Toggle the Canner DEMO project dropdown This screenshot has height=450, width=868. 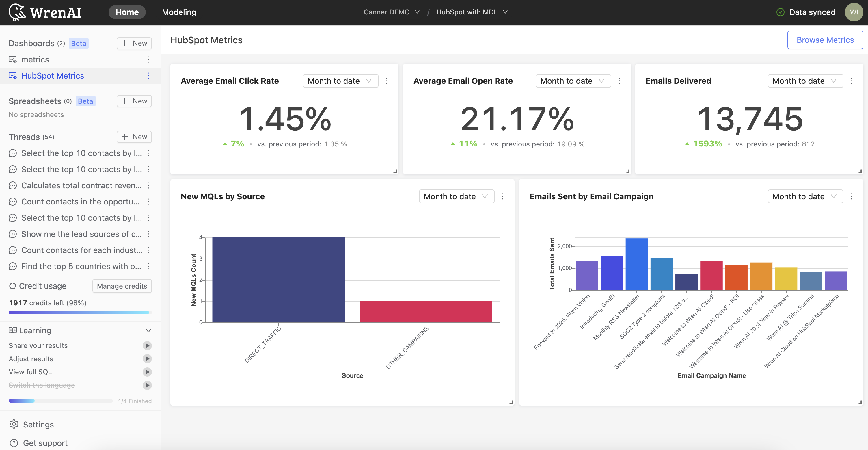click(x=392, y=12)
